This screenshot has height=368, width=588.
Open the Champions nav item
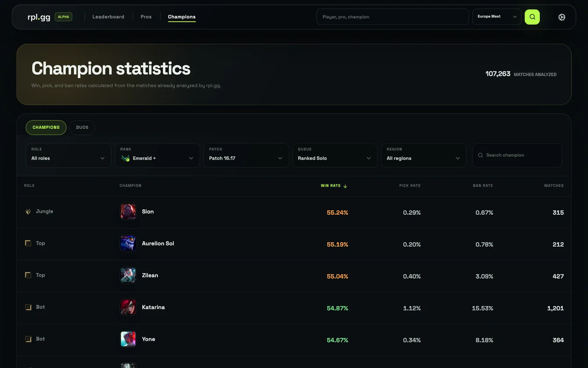tap(182, 17)
